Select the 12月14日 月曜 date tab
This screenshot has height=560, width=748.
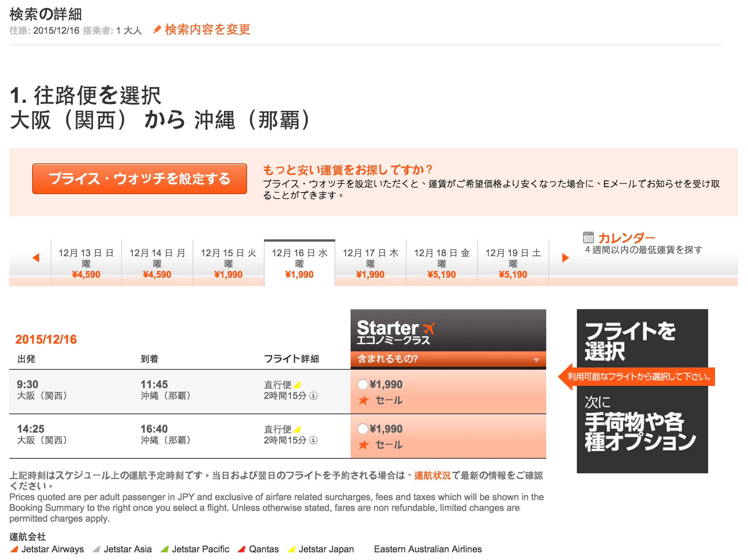tap(157, 263)
